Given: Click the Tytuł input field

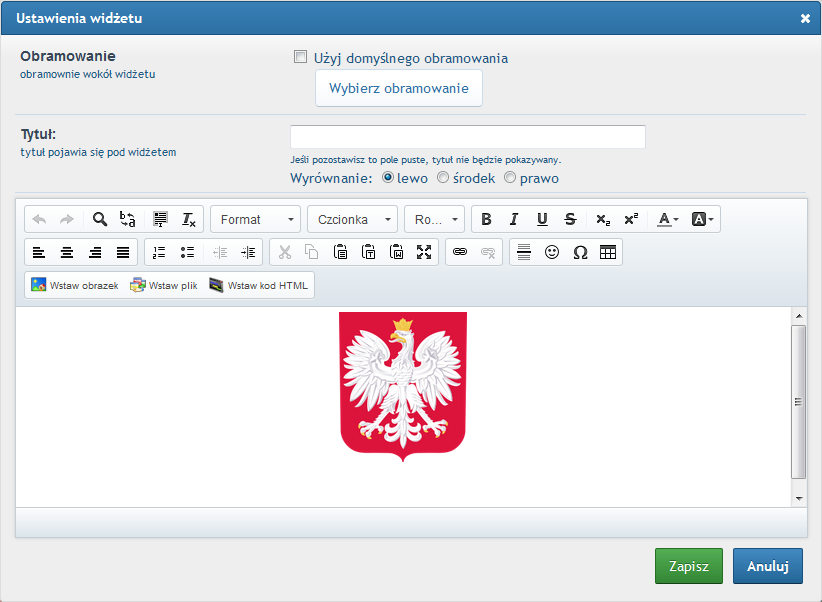Looking at the screenshot, I should [x=468, y=137].
